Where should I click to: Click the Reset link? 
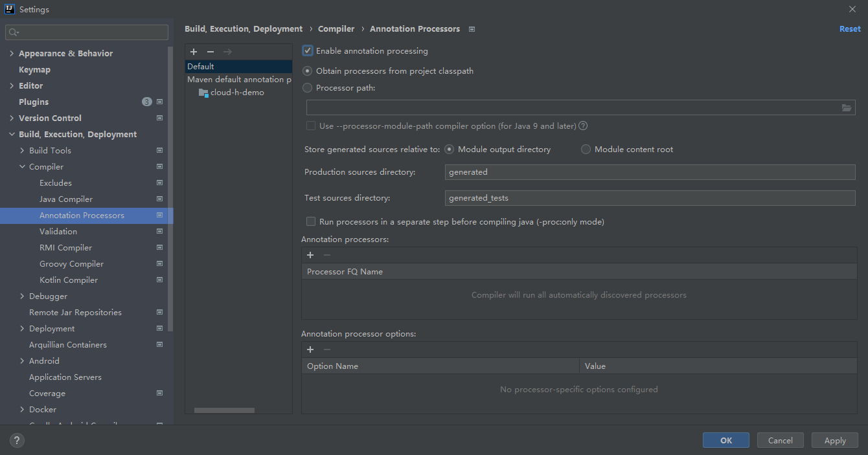(850, 29)
